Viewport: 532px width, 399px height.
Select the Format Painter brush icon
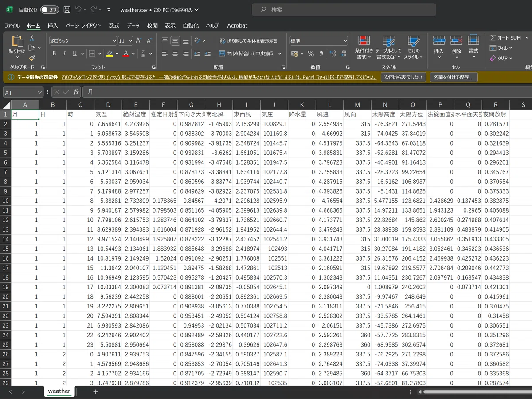(32, 58)
